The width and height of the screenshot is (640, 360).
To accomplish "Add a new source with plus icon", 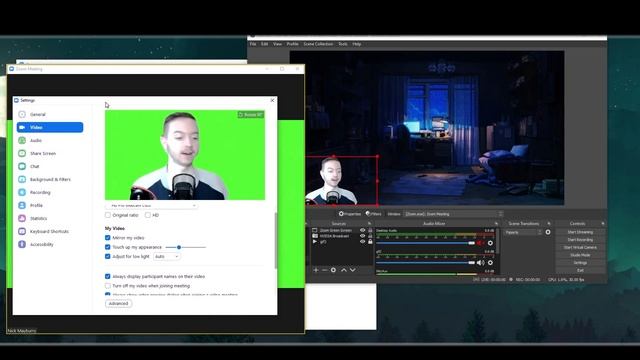I will pyautogui.click(x=316, y=270).
